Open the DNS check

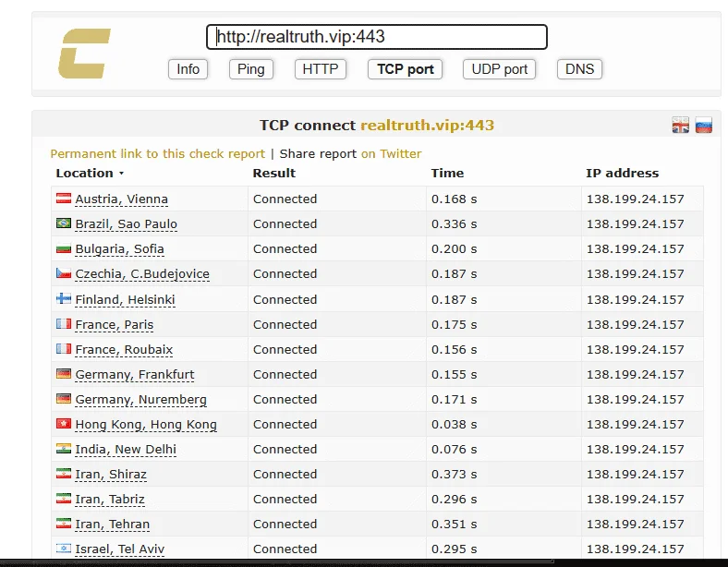(579, 69)
